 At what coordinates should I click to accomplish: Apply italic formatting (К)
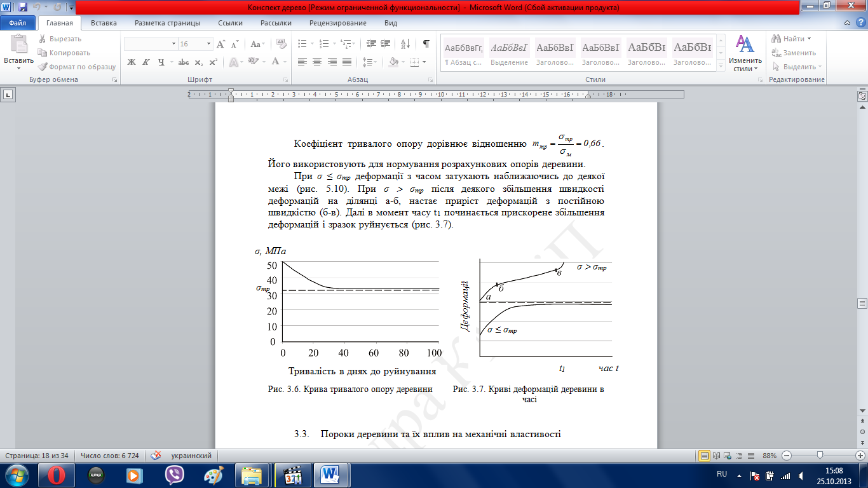pos(146,62)
